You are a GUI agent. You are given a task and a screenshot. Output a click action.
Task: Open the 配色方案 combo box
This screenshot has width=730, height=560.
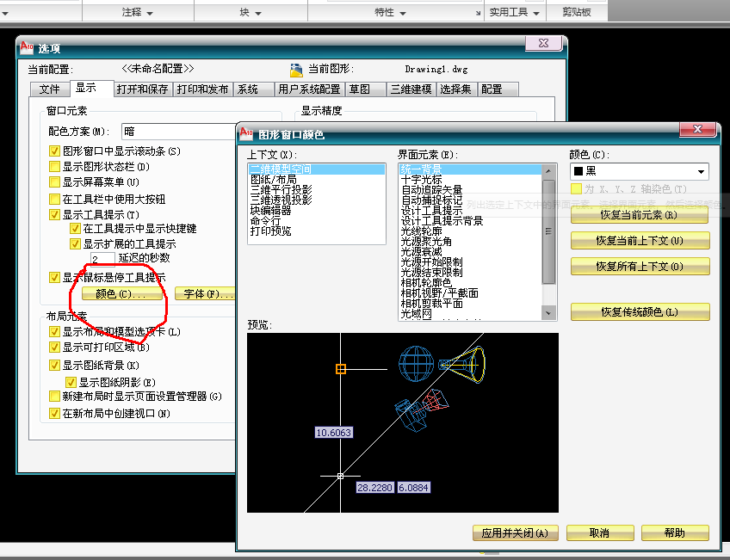[179, 132]
